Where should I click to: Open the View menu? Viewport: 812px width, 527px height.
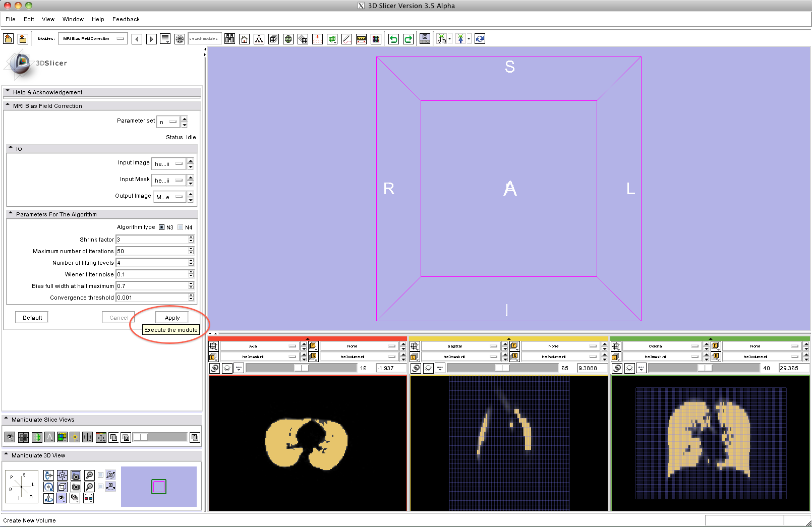point(48,19)
